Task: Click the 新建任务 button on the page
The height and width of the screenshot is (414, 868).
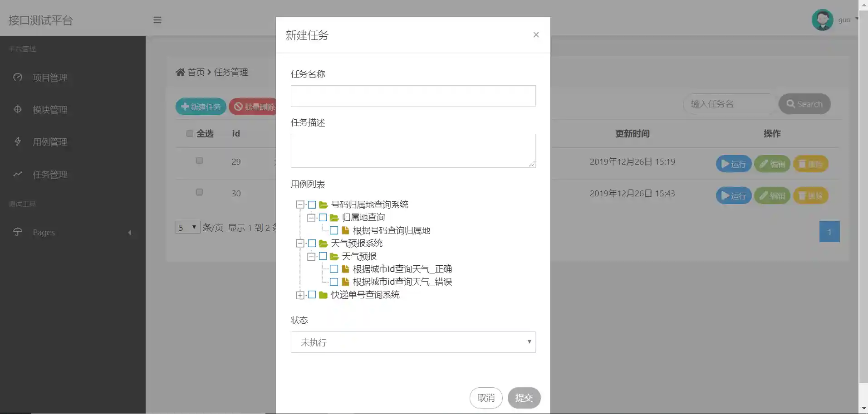Action: click(201, 107)
